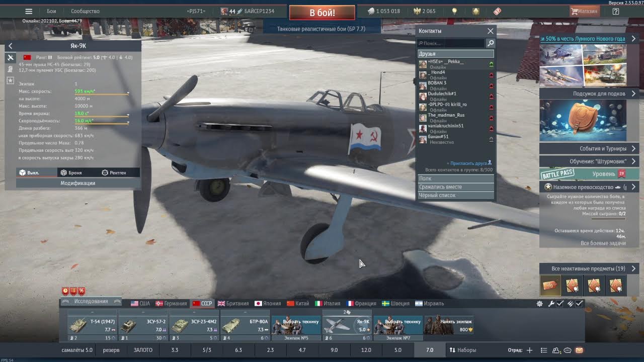Select the crew helmet tab icon
The width and height of the screenshot is (644, 362).
pos(10,69)
